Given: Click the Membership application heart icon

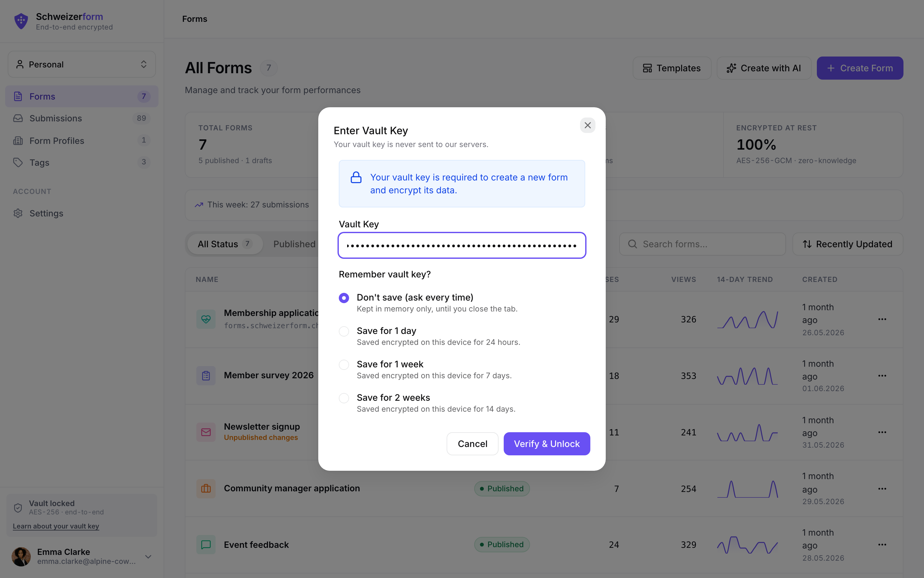Looking at the screenshot, I should [206, 319].
